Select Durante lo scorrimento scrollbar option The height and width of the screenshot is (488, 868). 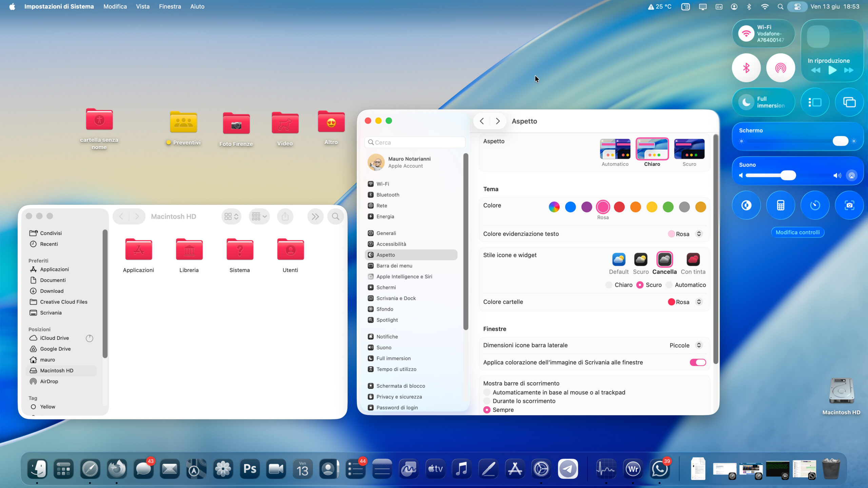pos(487,401)
